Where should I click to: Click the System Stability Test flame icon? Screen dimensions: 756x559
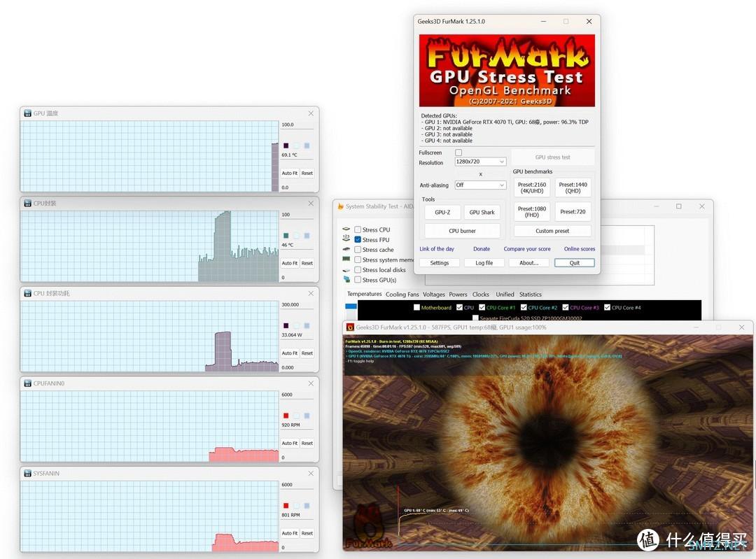[x=340, y=206]
